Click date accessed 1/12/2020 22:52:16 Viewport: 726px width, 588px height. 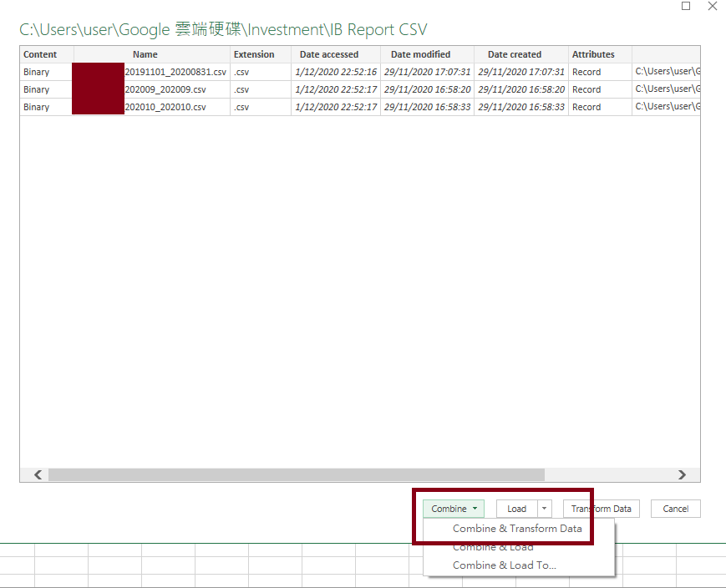[336, 72]
